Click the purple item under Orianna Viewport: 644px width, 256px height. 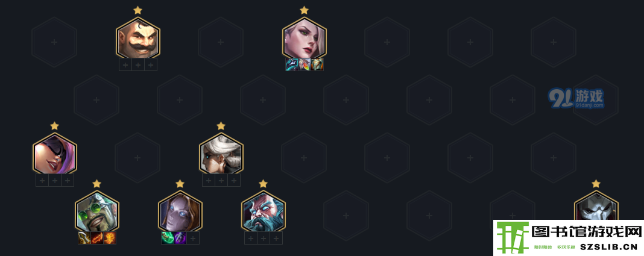pyautogui.click(x=180, y=238)
